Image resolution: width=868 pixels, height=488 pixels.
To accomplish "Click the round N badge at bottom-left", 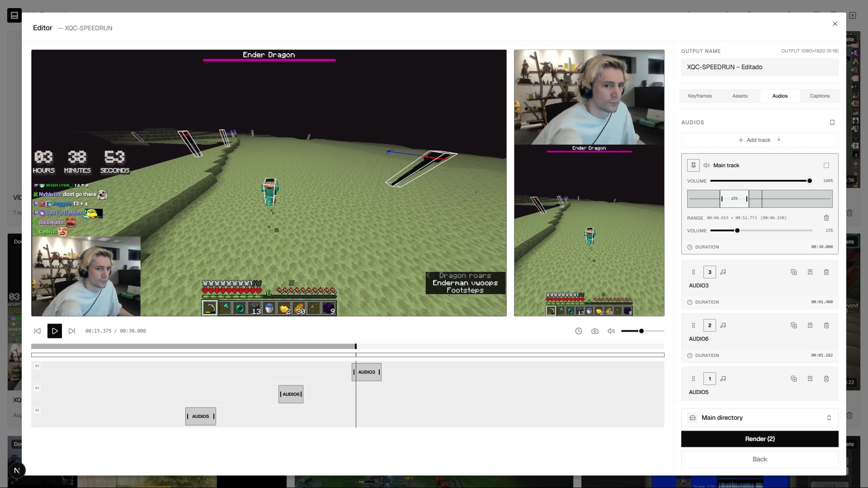I will pyautogui.click(x=17, y=470).
